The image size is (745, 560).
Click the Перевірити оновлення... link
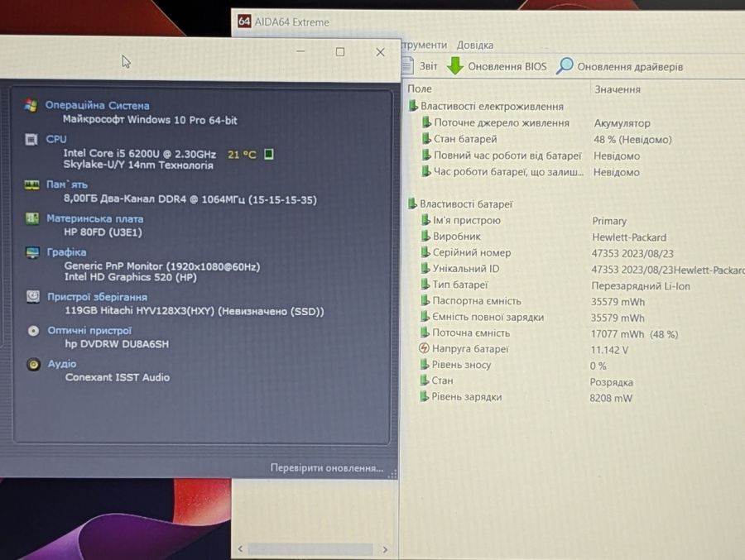pos(326,468)
